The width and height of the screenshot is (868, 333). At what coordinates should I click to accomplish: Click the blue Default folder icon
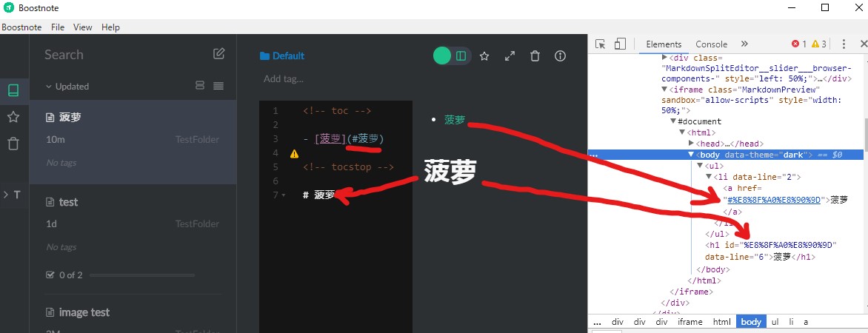[264, 55]
